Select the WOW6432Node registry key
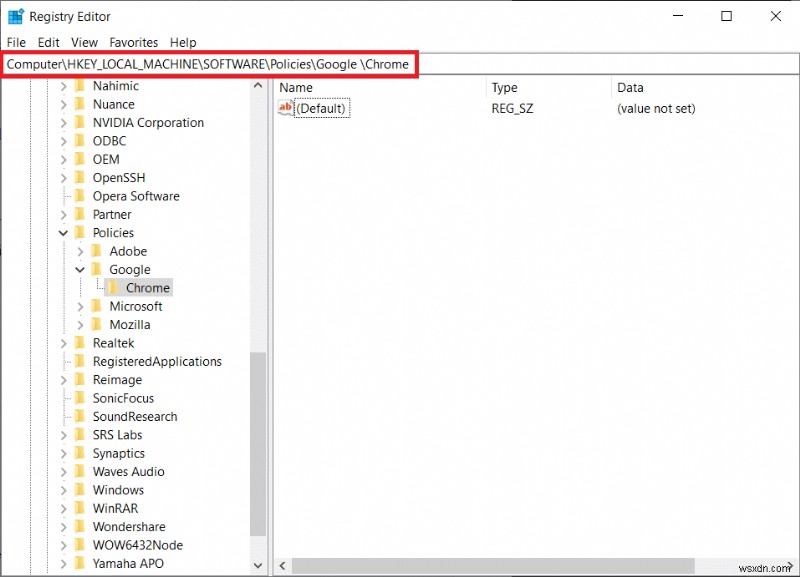This screenshot has width=800, height=577. point(117,545)
